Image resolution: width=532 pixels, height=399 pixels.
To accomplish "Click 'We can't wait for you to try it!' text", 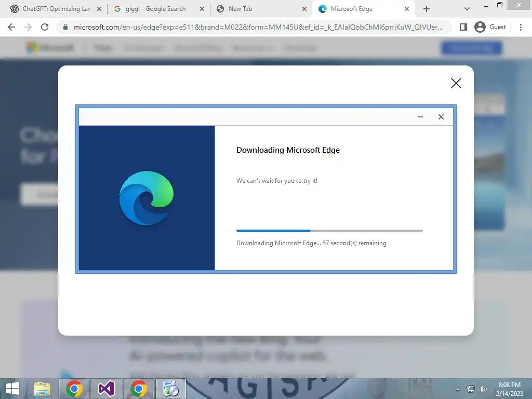I will point(277,181).
